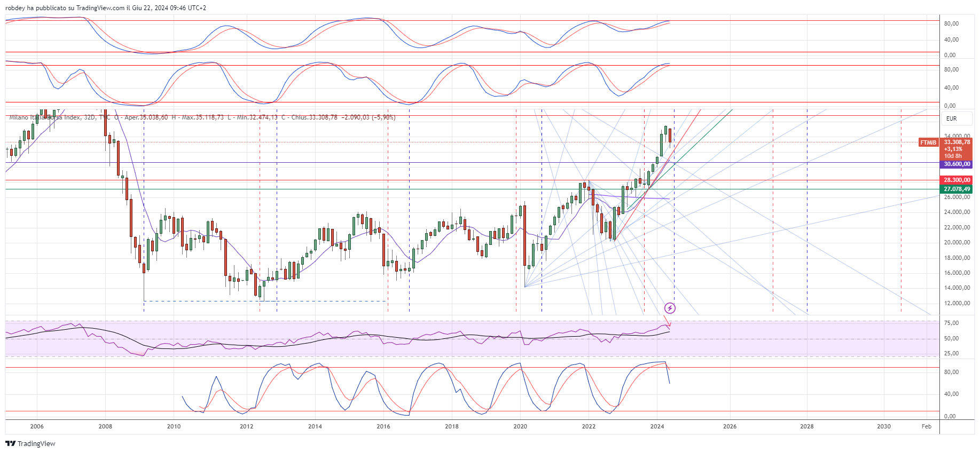Click the 2010 label on time axis
Viewport: 980px width, 453px height.
[174, 426]
